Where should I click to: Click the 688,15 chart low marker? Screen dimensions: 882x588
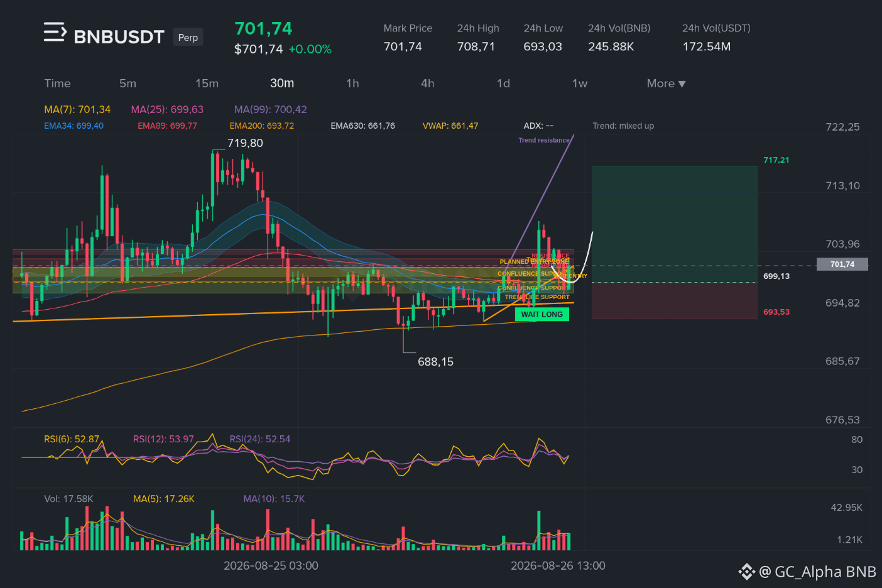coord(435,362)
